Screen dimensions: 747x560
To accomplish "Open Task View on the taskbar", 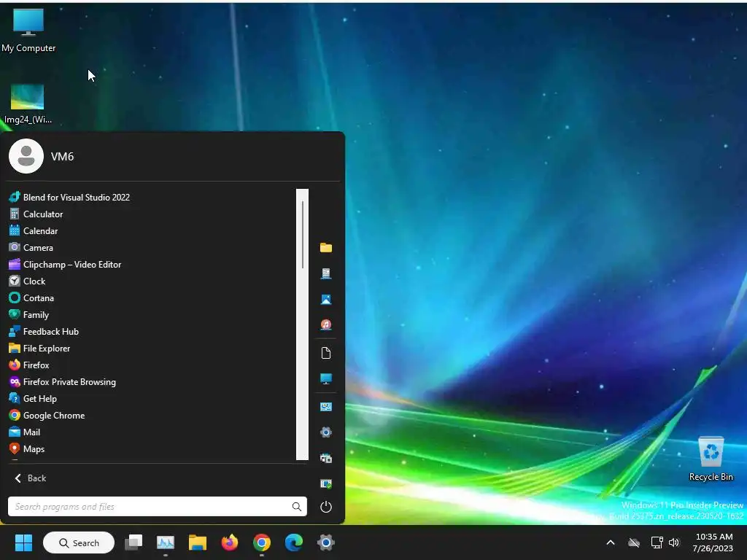I will (x=133, y=542).
